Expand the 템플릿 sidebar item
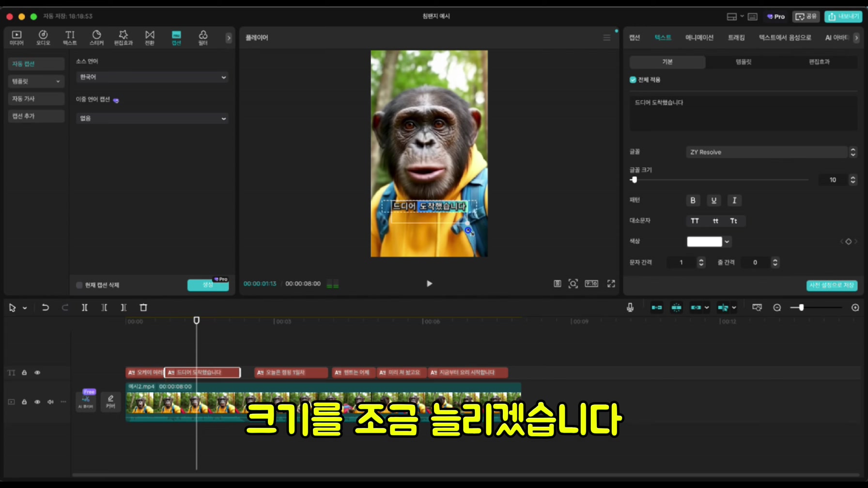Viewport: 868px width, 488px height. coord(36,81)
